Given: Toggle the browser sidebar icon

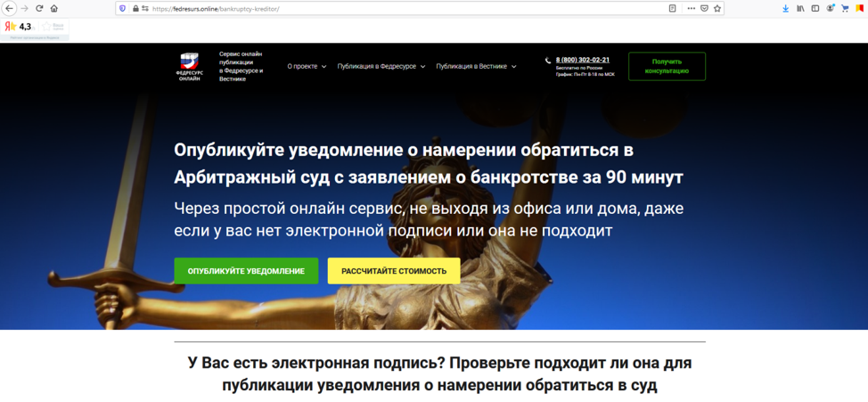Looking at the screenshot, I should (x=815, y=8).
